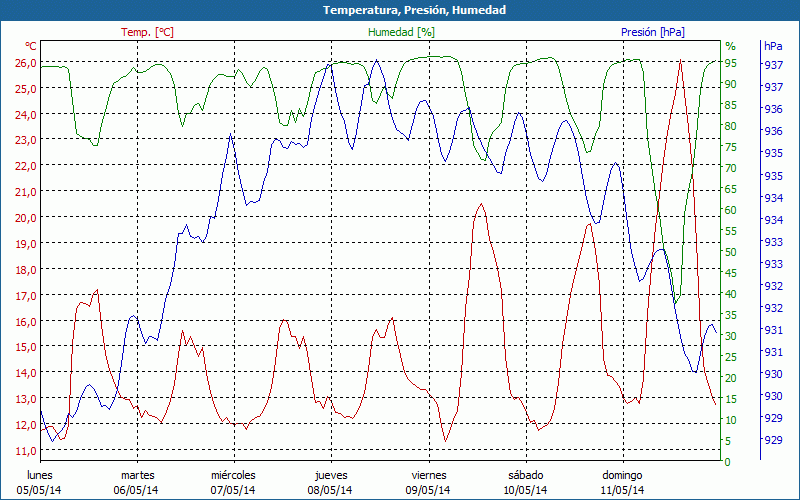Click the chart title "Temperatura, Presión, Humedad"
Image resolution: width=800 pixels, height=500 pixels.
tap(400, 10)
